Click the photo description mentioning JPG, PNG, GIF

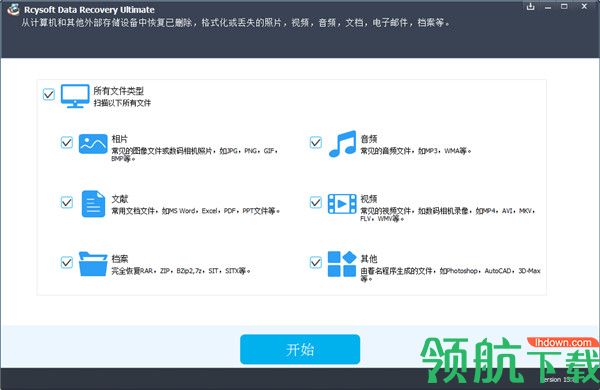(x=194, y=155)
